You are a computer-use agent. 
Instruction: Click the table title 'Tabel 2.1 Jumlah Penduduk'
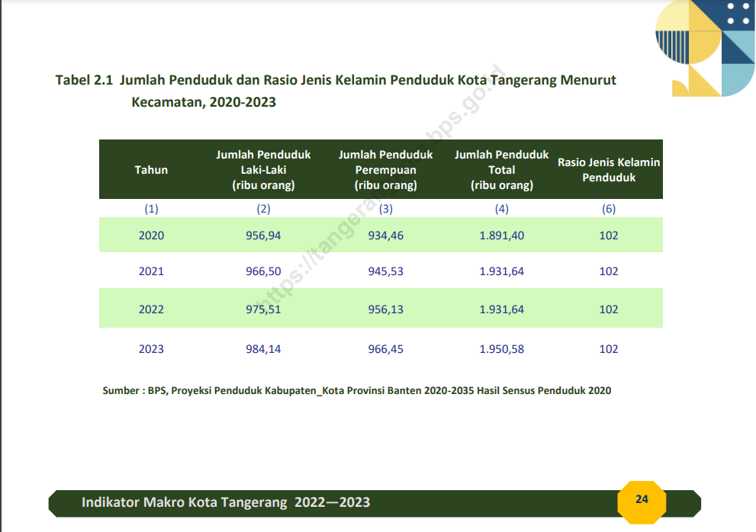[x=143, y=80]
